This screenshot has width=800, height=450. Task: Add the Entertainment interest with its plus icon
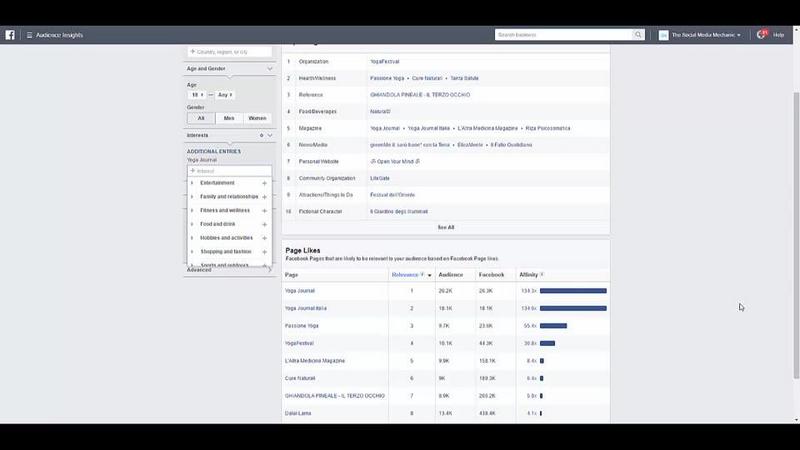click(264, 183)
